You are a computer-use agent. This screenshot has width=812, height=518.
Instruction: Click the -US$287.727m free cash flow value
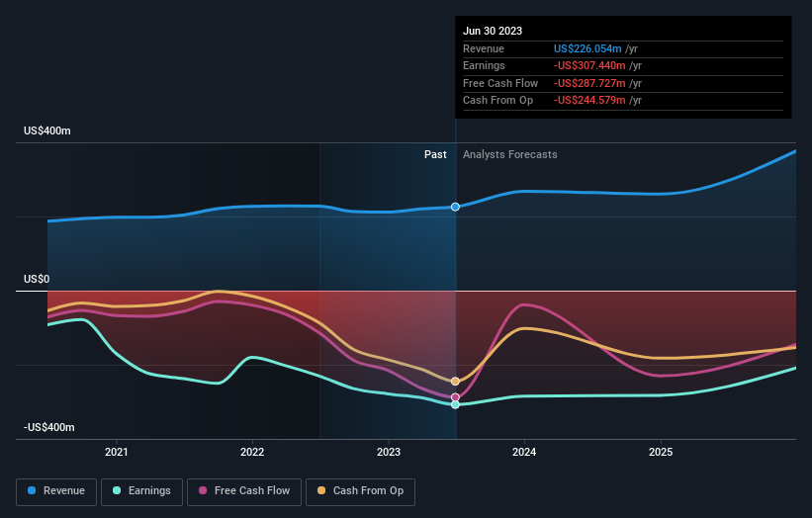589,83
